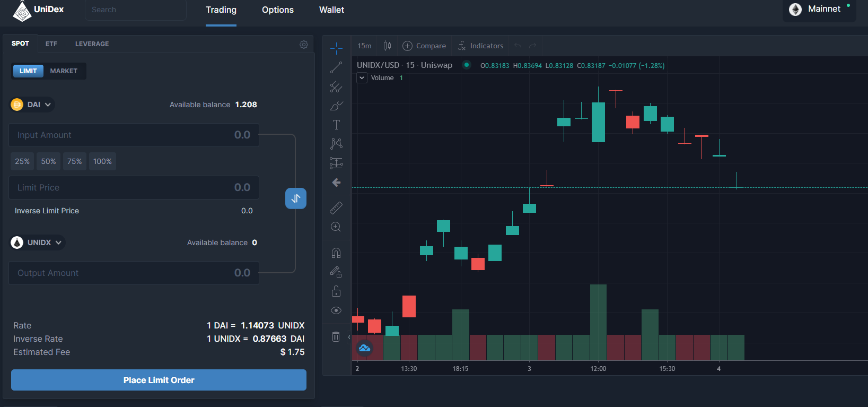
Task: Select the brush drawing tool
Action: pyautogui.click(x=336, y=106)
